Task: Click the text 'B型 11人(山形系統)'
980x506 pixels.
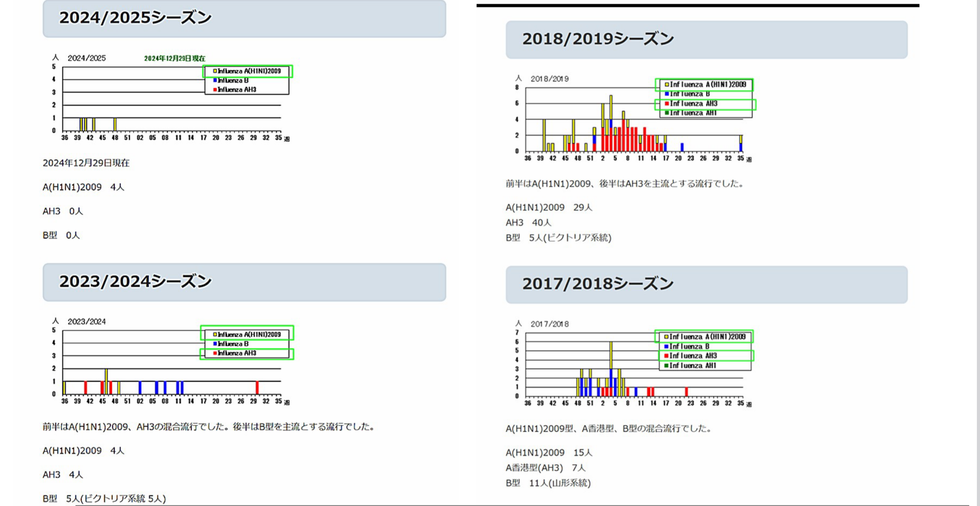Action: point(548,483)
